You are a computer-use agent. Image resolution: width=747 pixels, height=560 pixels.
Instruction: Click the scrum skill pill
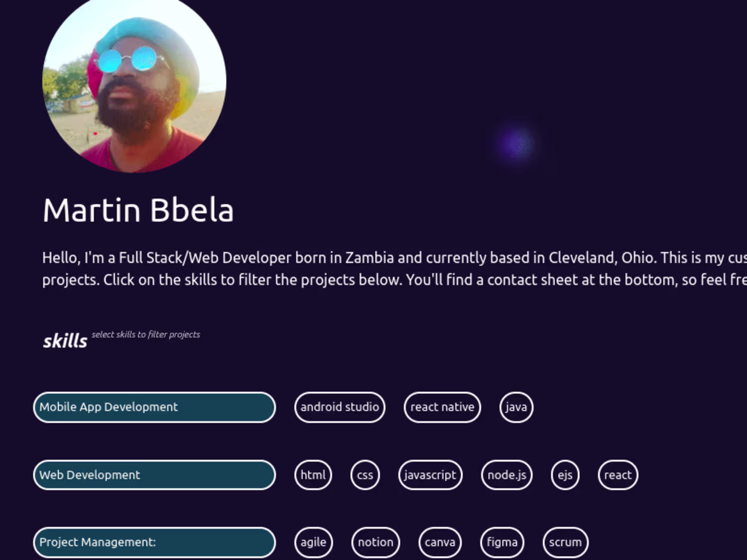565,542
